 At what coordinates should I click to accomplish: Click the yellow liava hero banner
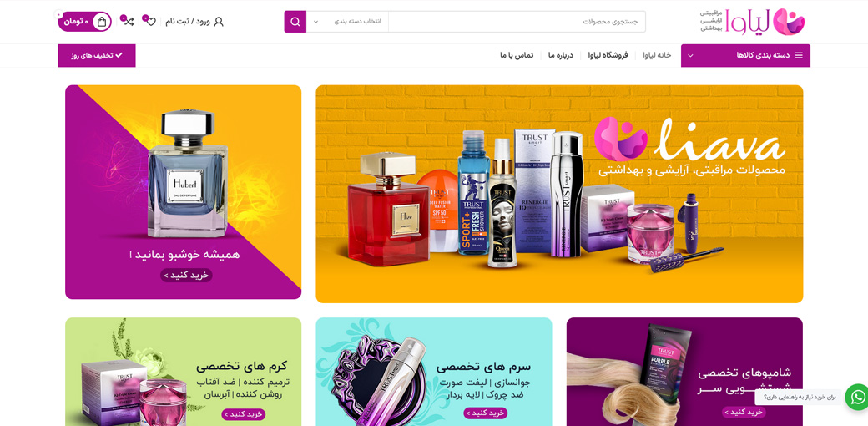559,194
